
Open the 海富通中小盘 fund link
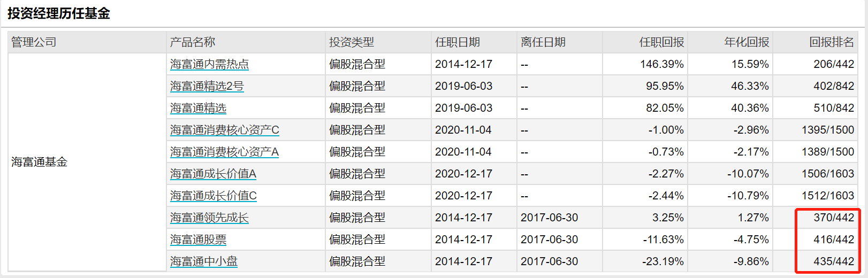point(203,261)
